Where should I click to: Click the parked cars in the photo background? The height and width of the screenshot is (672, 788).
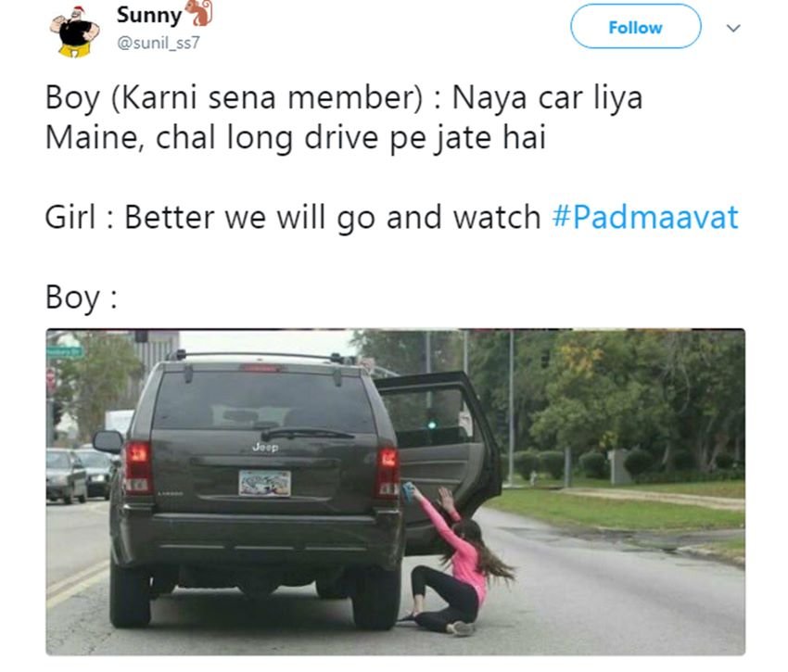click(x=80, y=475)
